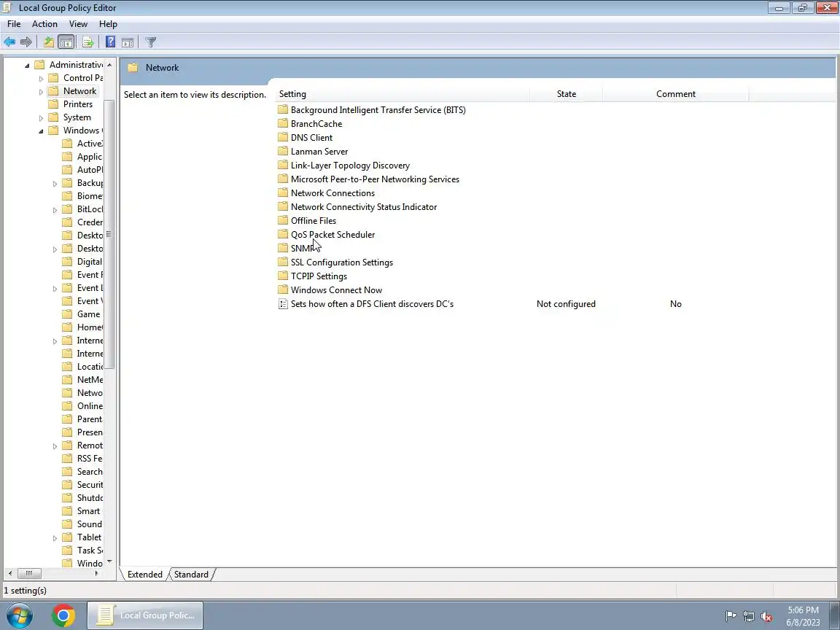Toggle the Show/Hide Action Pane icon
The height and width of the screenshot is (630, 840).
point(128,42)
